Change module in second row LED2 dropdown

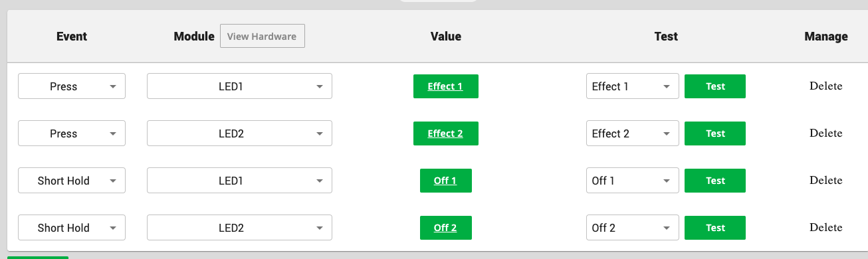(x=239, y=133)
